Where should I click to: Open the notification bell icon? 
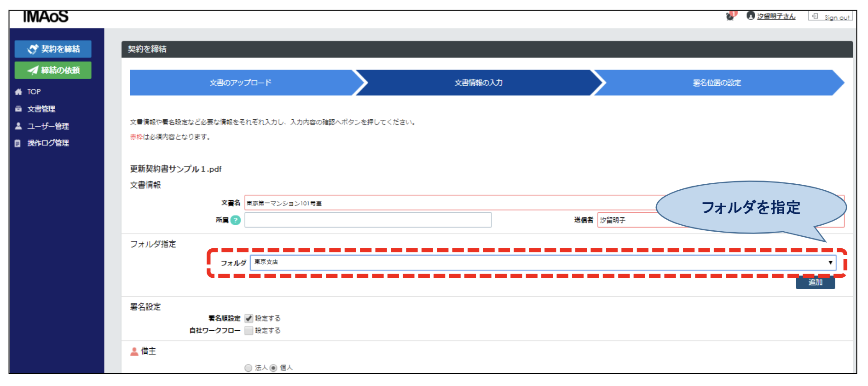point(731,16)
